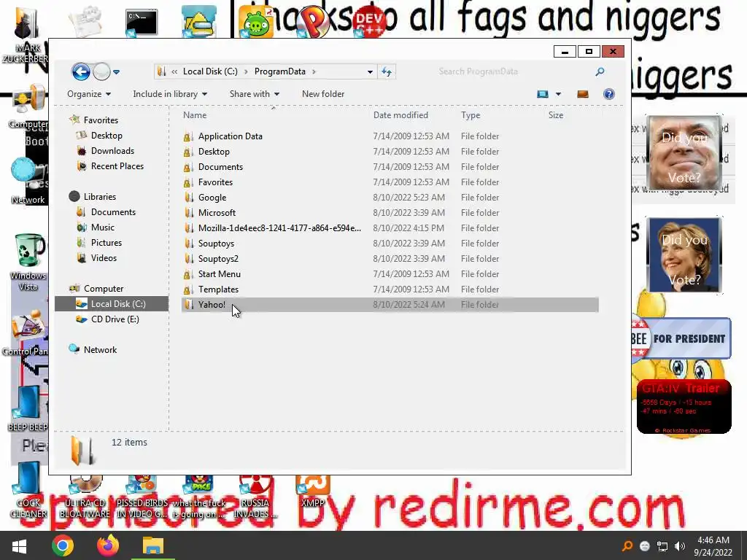The image size is (747, 560).
Task: Expand the double chevron before Local Disk breadcrumb
Action: point(174,71)
